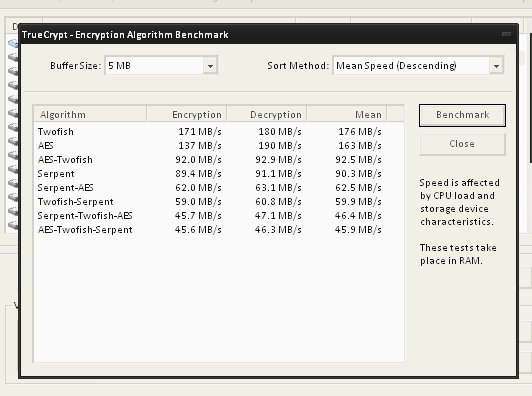Close the benchmark dialog with Close button
532x396 pixels.
(462, 144)
